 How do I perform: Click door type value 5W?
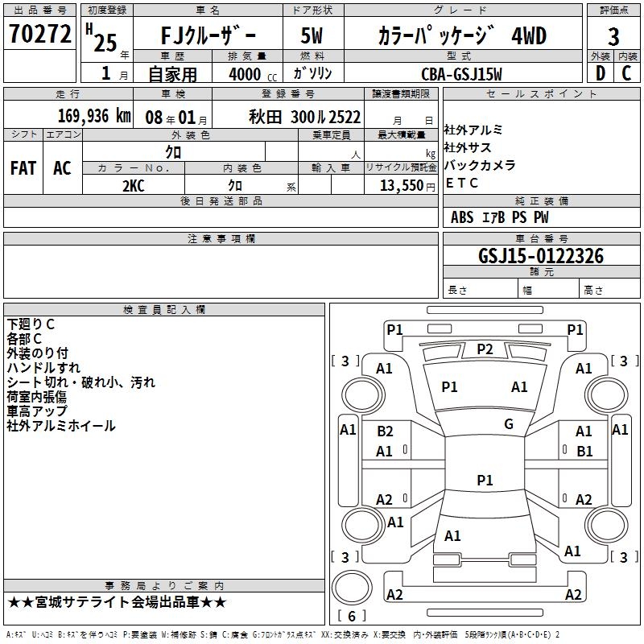(x=312, y=35)
